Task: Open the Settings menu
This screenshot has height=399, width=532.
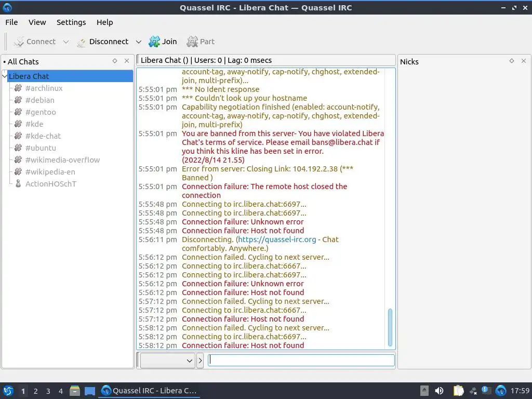Action: click(71, 22)
